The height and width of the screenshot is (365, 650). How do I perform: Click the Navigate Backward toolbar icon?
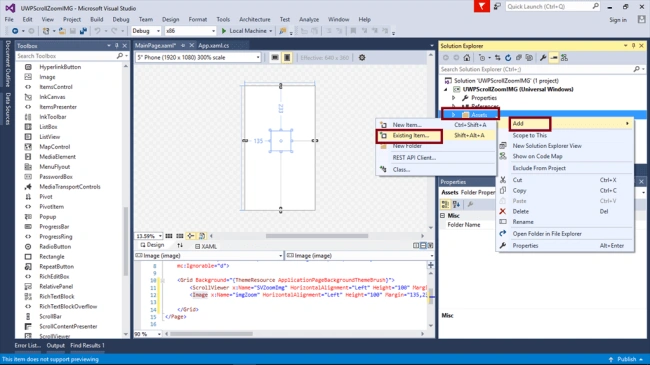15,31
